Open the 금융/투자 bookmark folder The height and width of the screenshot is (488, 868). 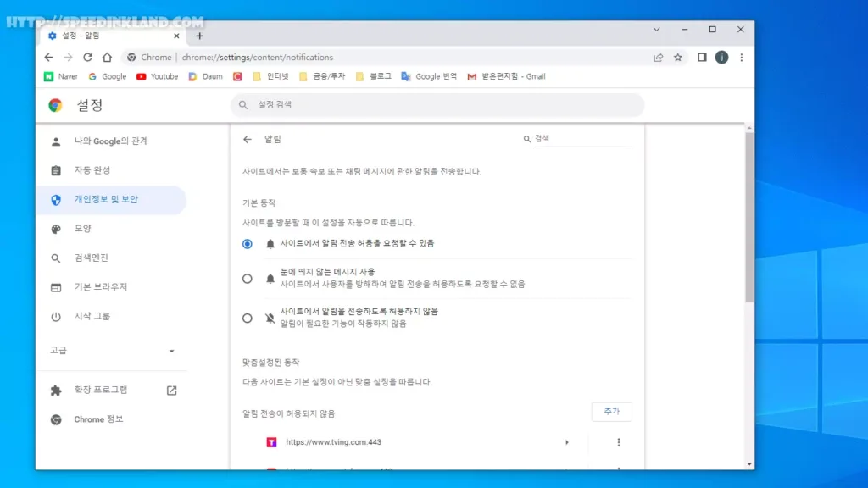pos(322,76)
